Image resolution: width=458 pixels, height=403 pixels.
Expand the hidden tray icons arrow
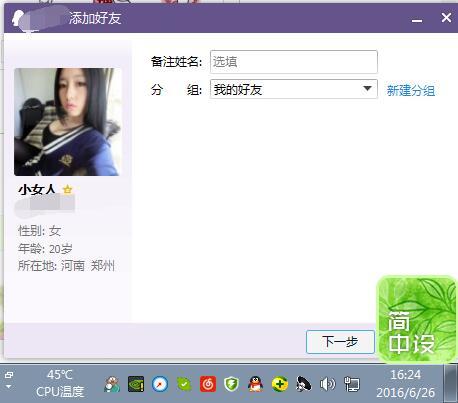[9, 381]
